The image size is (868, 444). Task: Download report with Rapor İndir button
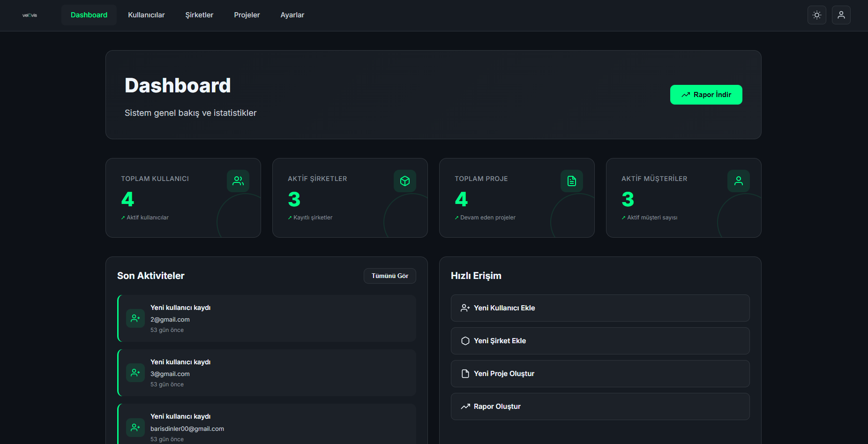click(706, 95)
